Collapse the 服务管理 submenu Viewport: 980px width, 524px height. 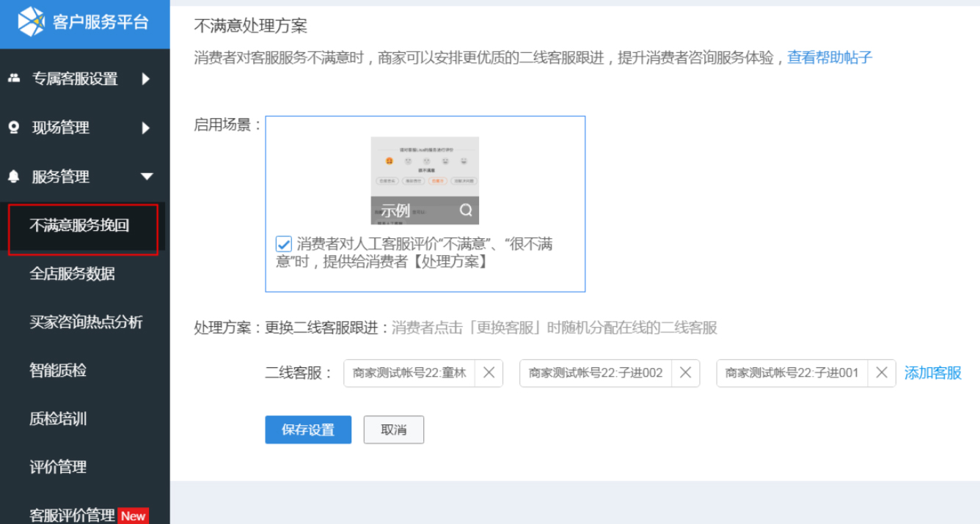pyautogui.click(x=147, y=176)
